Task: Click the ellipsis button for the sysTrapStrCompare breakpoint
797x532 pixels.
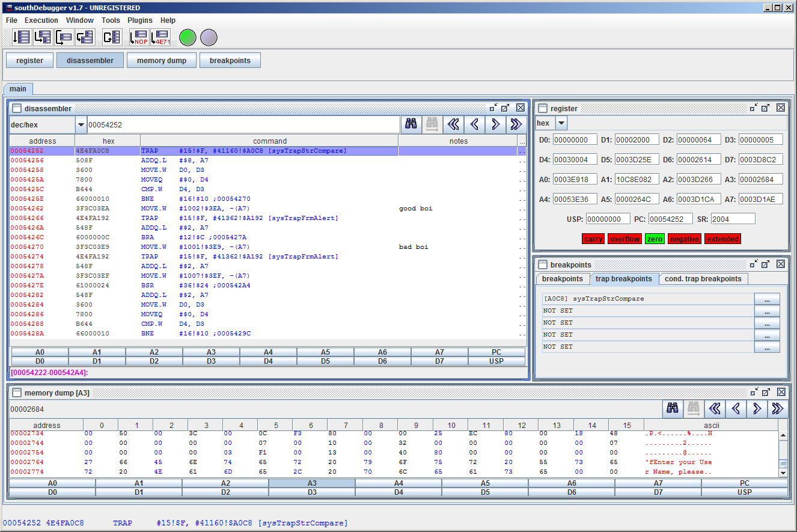Action: (767, 299)
